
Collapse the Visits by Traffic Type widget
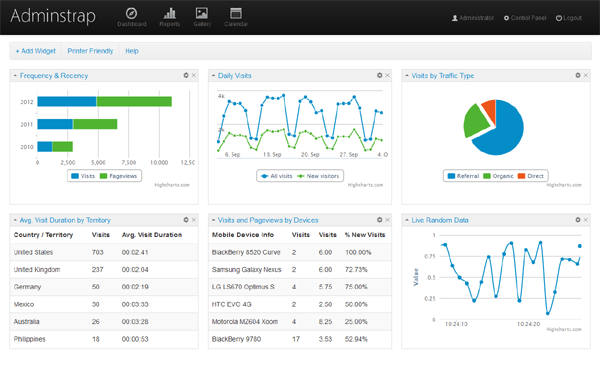(x=407, y=75)
